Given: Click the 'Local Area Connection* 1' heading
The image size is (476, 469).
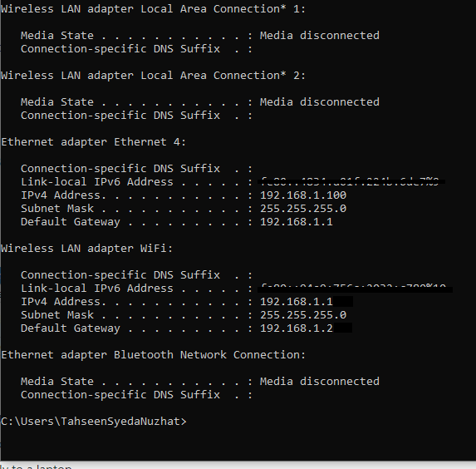Looking at the screenshot, I should pos(154,9).
